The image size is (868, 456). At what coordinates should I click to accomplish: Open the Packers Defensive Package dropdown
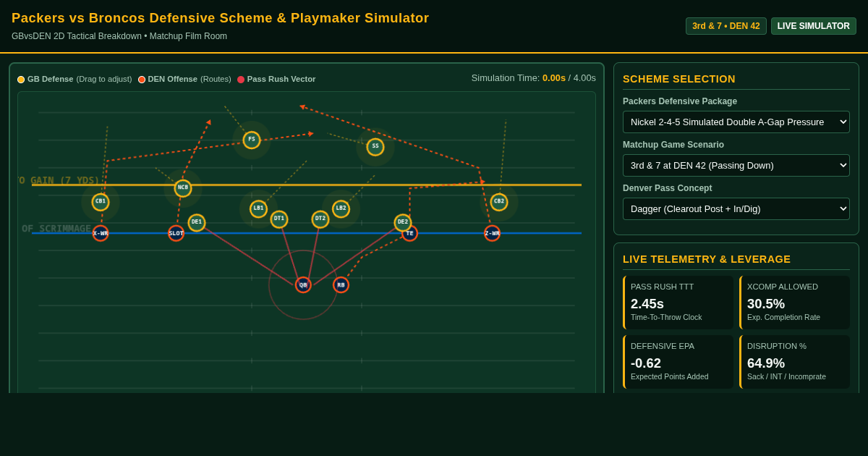click(736, 122)
